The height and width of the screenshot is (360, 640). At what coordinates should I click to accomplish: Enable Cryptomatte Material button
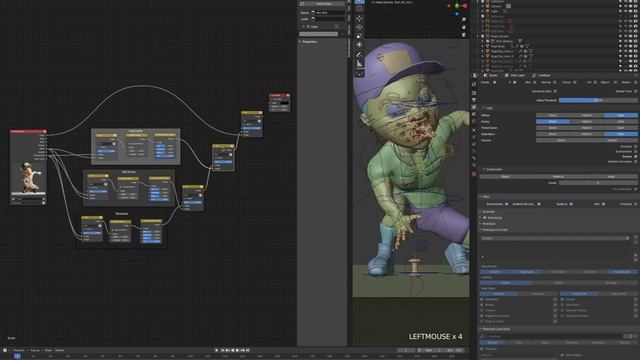[x=558, y=177]
